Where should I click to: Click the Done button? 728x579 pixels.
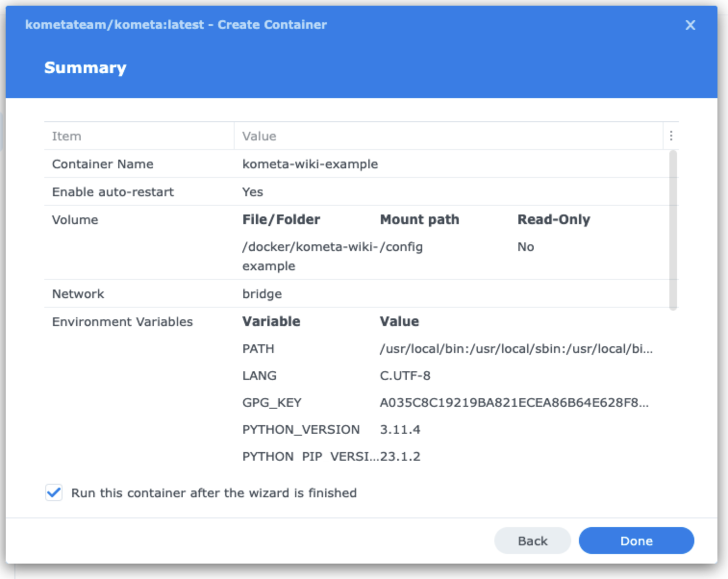(636, 541)
